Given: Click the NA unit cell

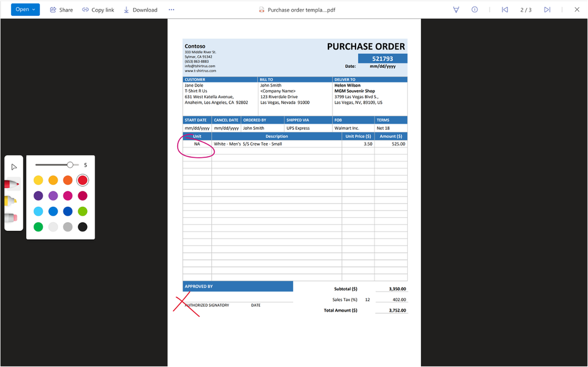Looking at the screenshot, I should [x=197, y=144].
